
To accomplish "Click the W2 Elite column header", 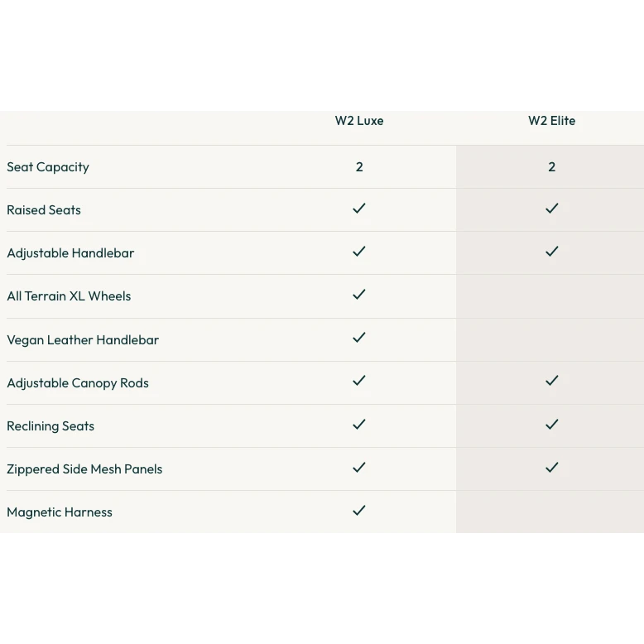I will 551,121.
